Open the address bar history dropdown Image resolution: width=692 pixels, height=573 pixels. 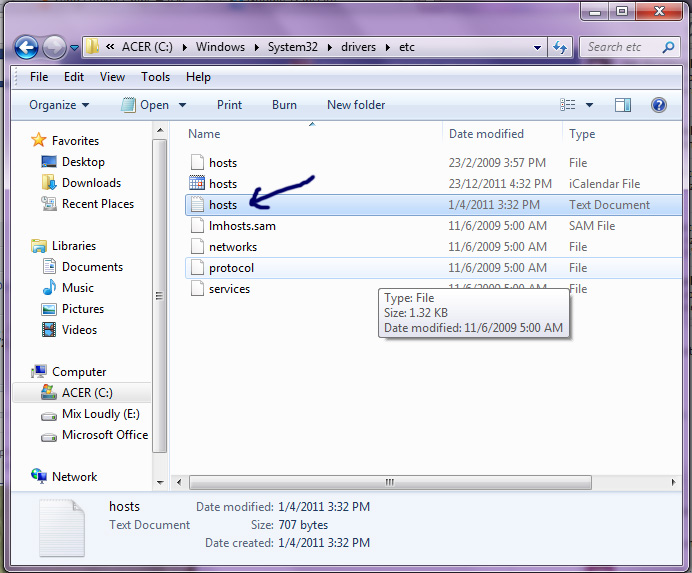pyautogui.click(x=537, y=47)
